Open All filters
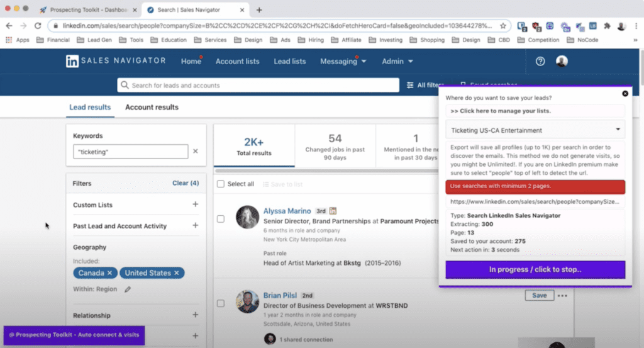The image size is (644, 348). point(425,85)
